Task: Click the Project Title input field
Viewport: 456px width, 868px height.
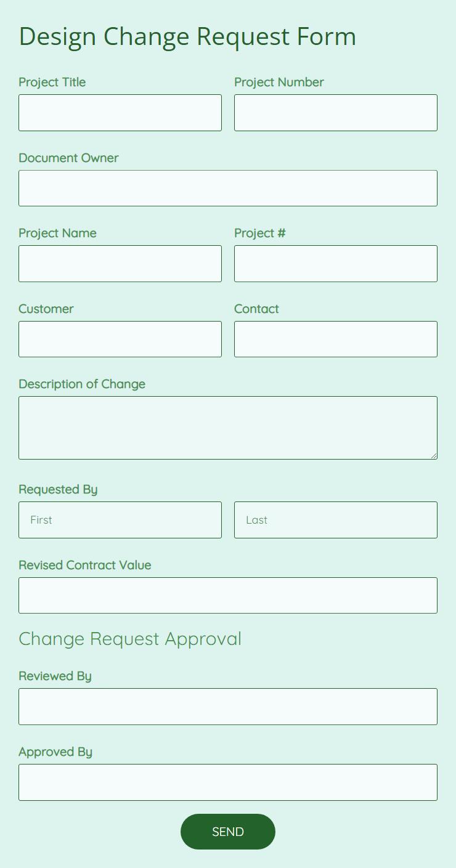Action: [x=120, y=113]
